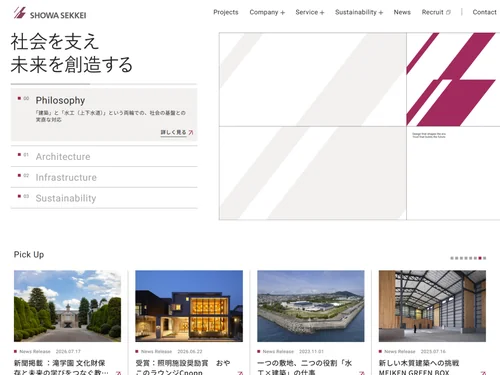The width and height of the screenshot is (500, 375).
Task: Open the Contact page
Action: pyautogui.click(x=484, y=12)
